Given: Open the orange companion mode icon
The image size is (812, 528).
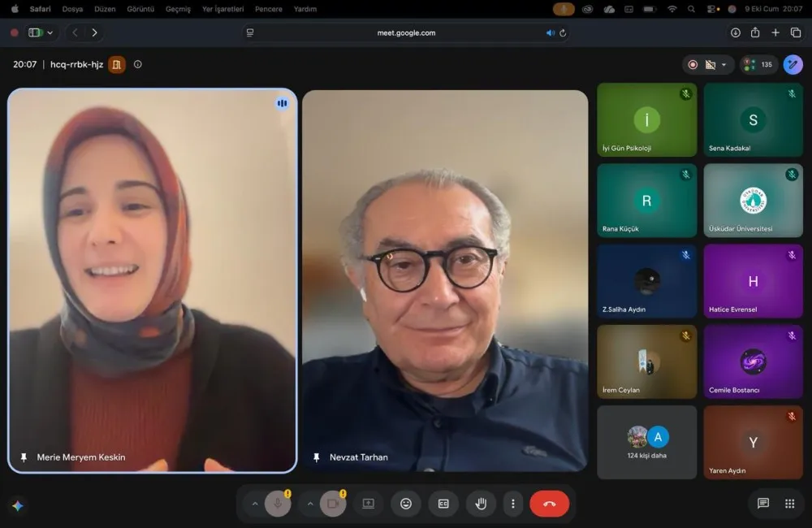Looking at the screenshot, I should [116, 64].
